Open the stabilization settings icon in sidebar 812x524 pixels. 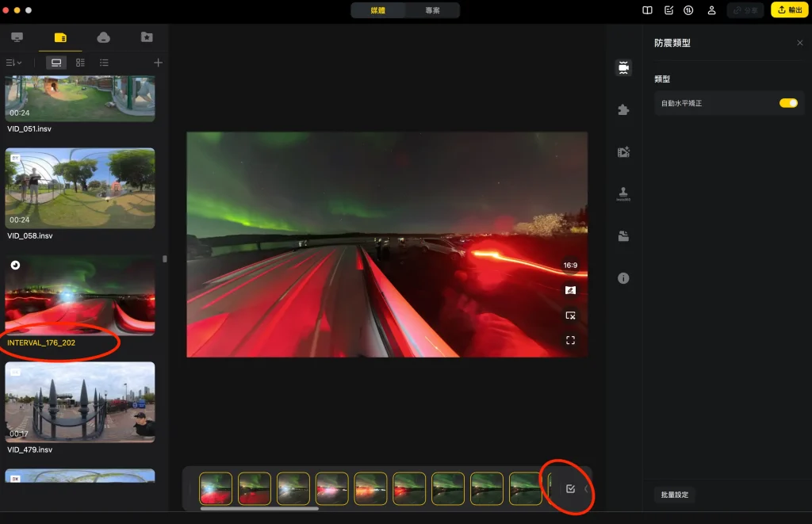point(623,67)
